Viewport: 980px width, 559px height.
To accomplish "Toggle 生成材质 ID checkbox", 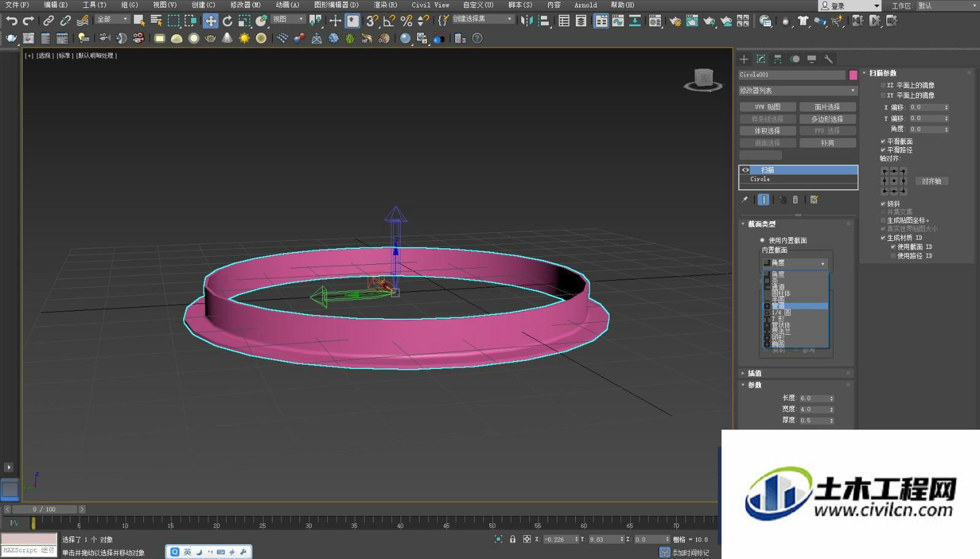I will click(x=883, y=237).
